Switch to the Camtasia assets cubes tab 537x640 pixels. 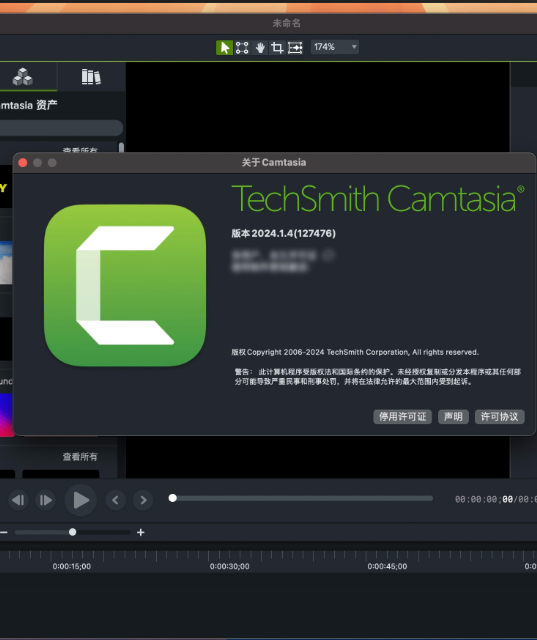pyautogui.click(x=23, y=76)
